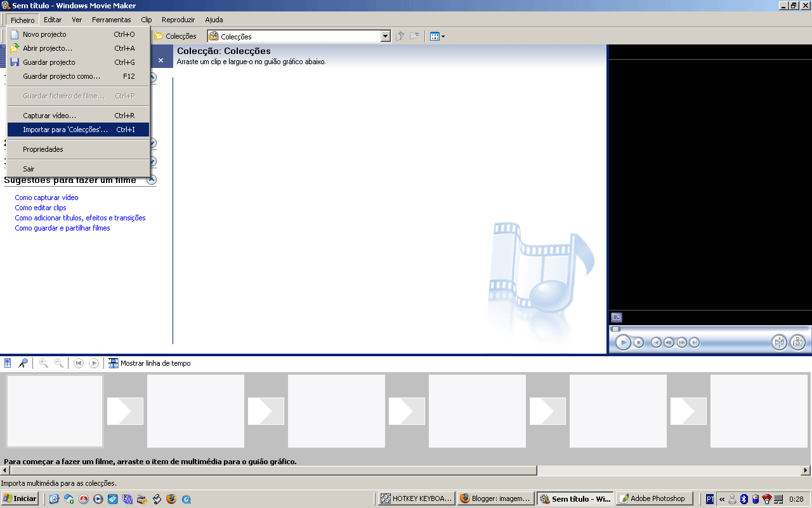
Task: Click Mostrar linha de tempo
Action: point(150,363)
